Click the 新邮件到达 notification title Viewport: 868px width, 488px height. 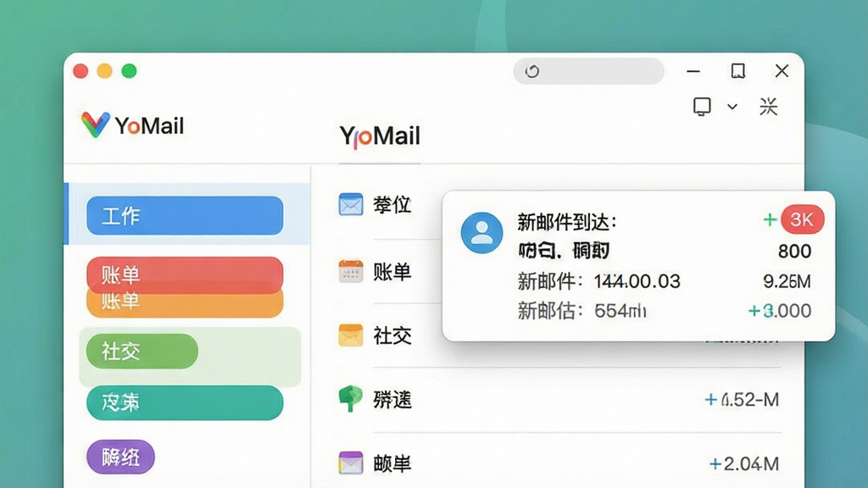pos(567,222)
